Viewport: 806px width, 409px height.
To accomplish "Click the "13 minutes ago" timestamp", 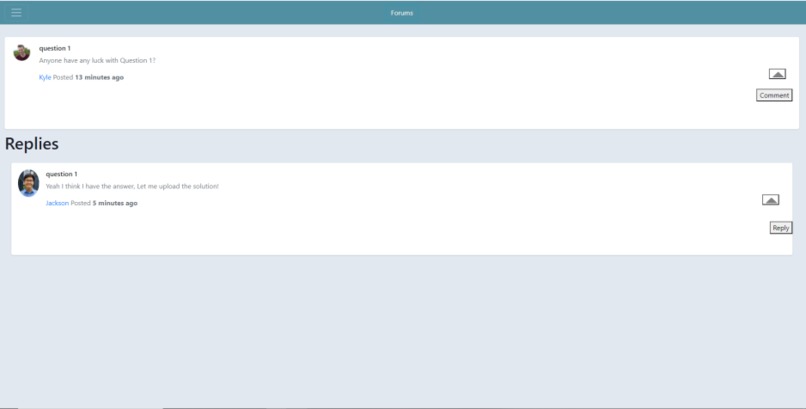I will (x=99, y=78).
